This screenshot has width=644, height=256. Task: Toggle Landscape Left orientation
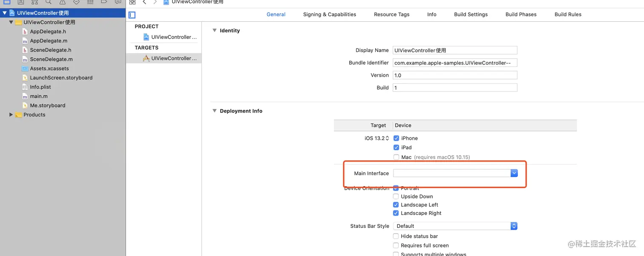click(x=396, y=205)
